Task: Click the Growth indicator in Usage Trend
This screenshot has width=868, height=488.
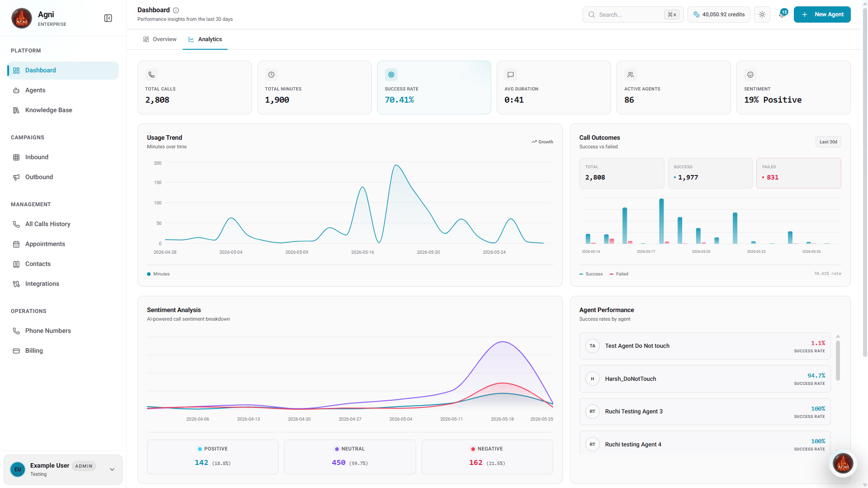Action: point(542,142)
